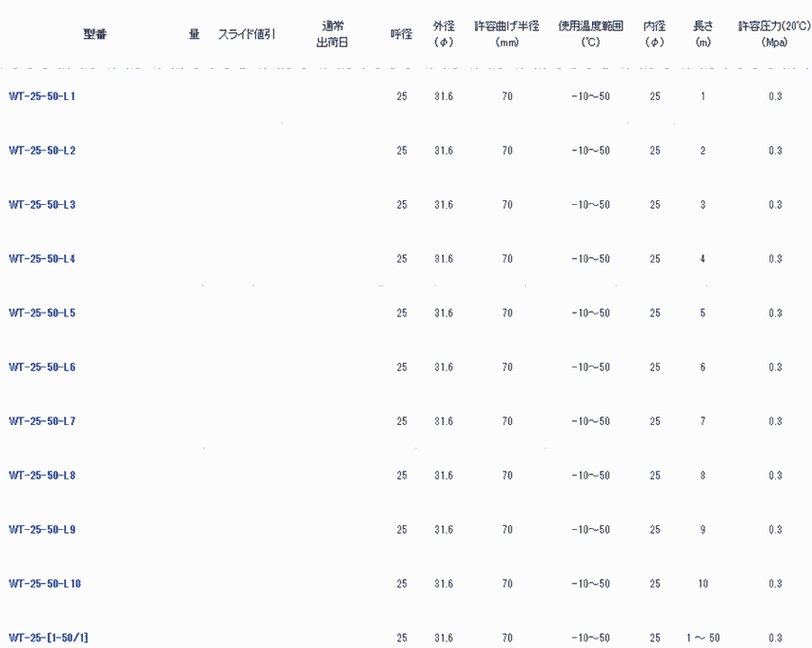Select the WT-25-50-L7 link
This screenshot has height=648, width=812.
tap(42, 420)
